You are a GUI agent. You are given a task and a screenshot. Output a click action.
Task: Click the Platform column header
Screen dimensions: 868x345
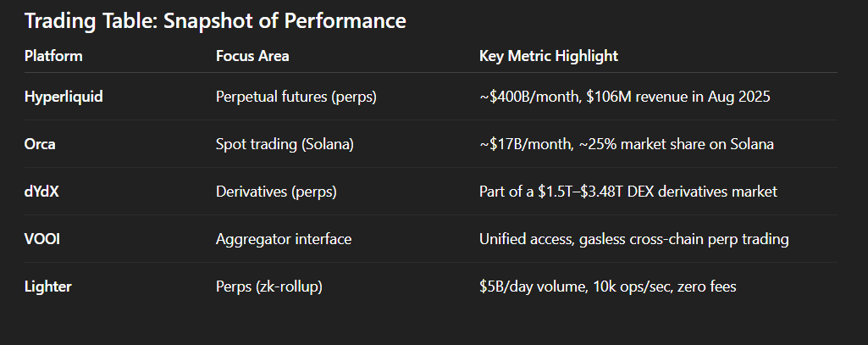(x=53, y=57)
